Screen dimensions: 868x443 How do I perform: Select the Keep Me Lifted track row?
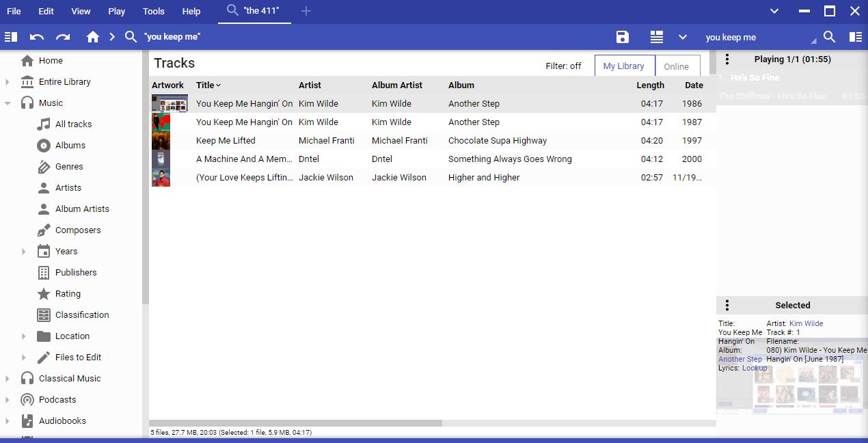[x=226, y=141]
